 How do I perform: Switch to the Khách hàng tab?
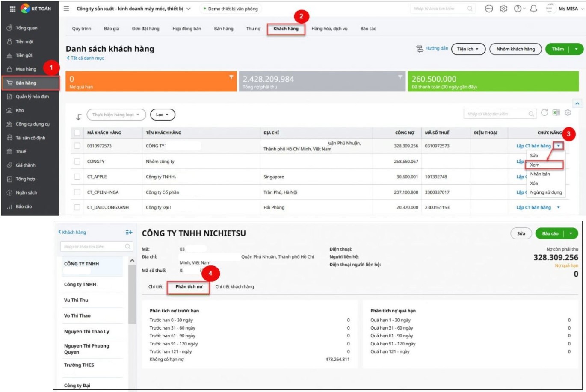pyautogui.click(x=286, y=29)
